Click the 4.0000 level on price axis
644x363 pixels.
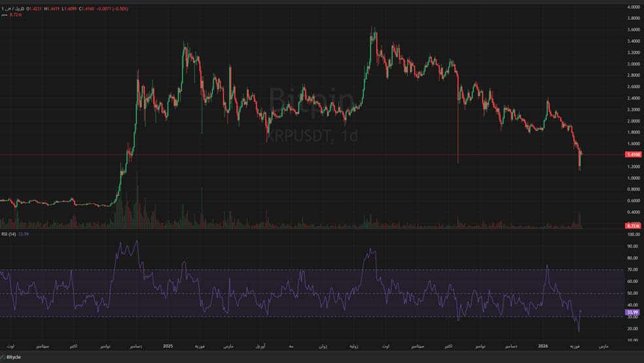pos(634,7)
